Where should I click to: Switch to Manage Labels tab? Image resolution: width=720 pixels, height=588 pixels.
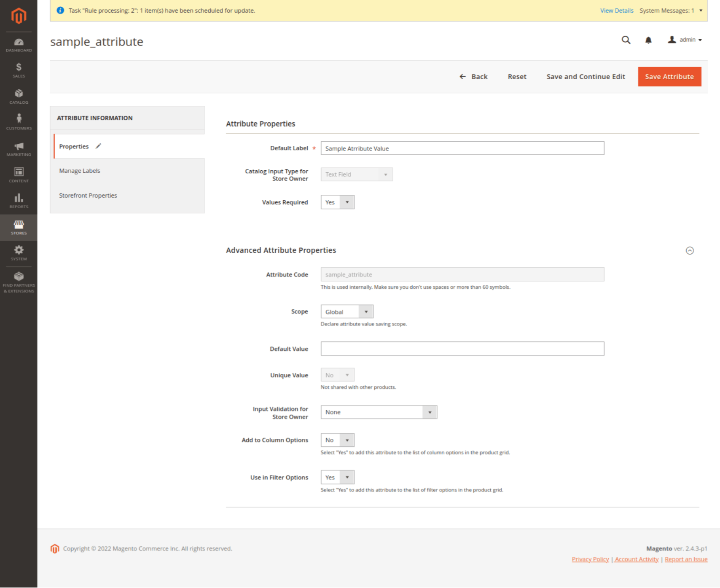tap(80, 170)
